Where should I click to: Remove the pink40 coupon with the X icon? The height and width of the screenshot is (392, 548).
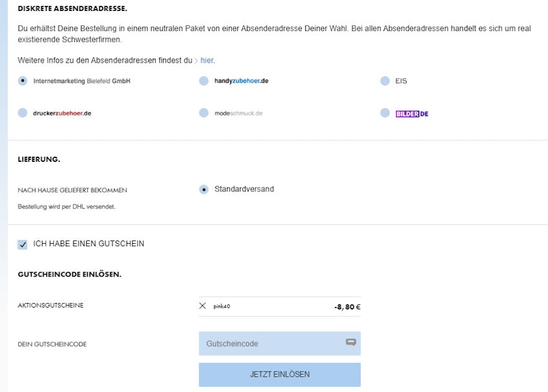point(202,306)
